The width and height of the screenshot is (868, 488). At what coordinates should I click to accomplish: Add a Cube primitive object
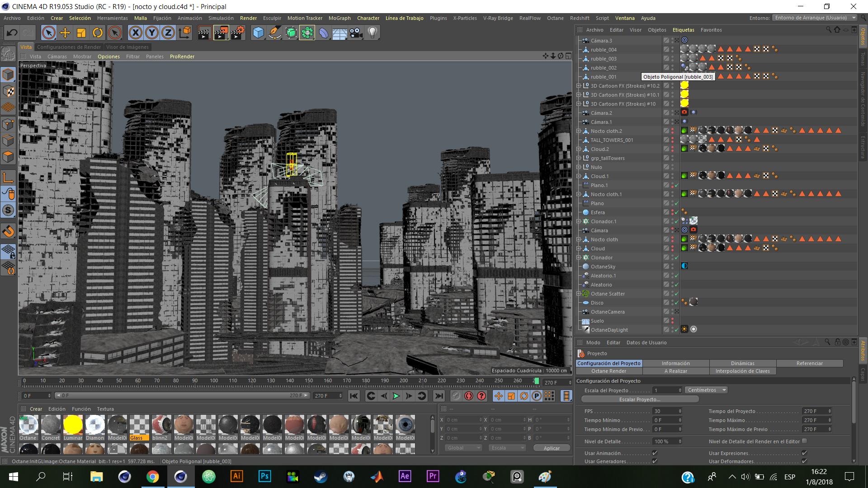coord(258,33)
